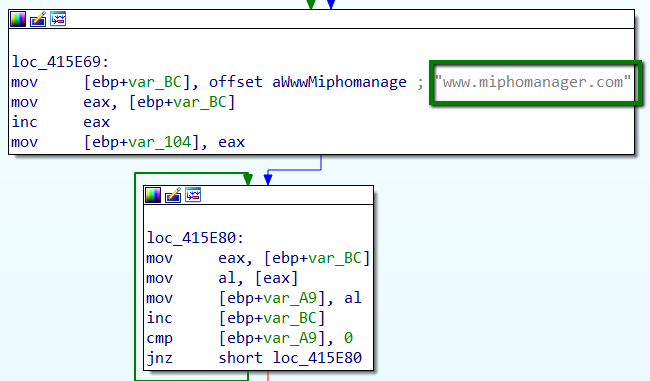Click the aWwwMiphomanage offset reference

click(339, 82)
